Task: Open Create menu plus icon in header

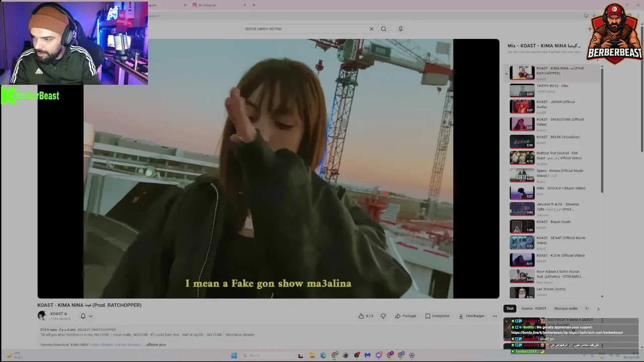Action: pyautogui.click(x=590, y=29)
